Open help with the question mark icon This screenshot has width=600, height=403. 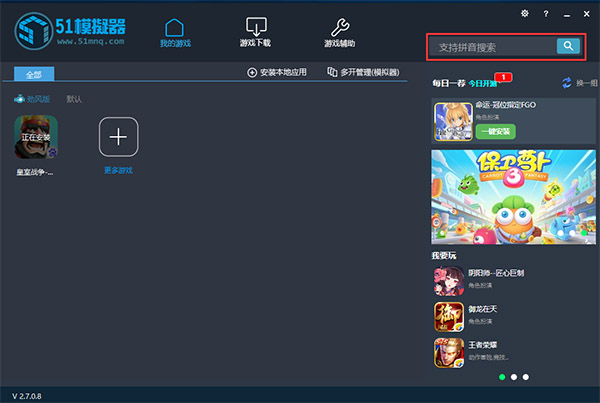[546, 14]
